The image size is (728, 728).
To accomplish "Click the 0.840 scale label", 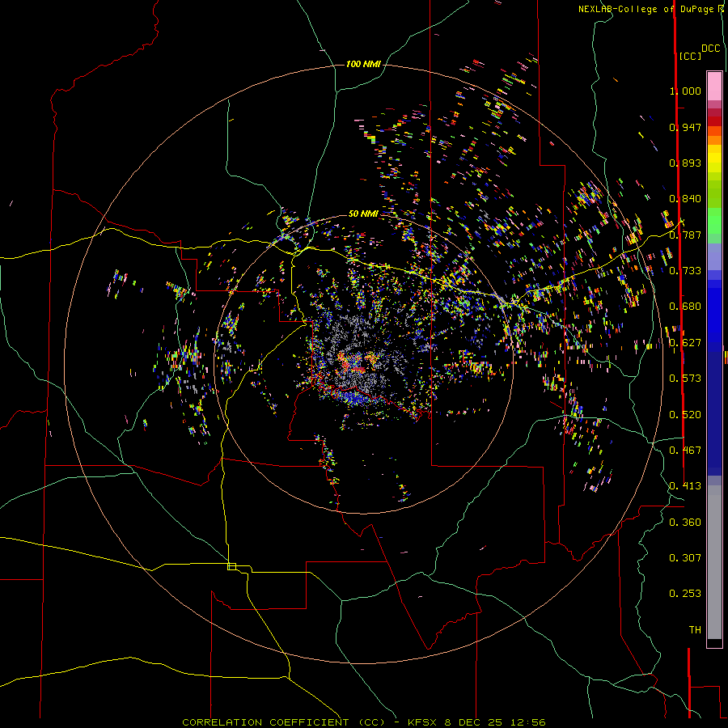I will (x=685, y=199).
